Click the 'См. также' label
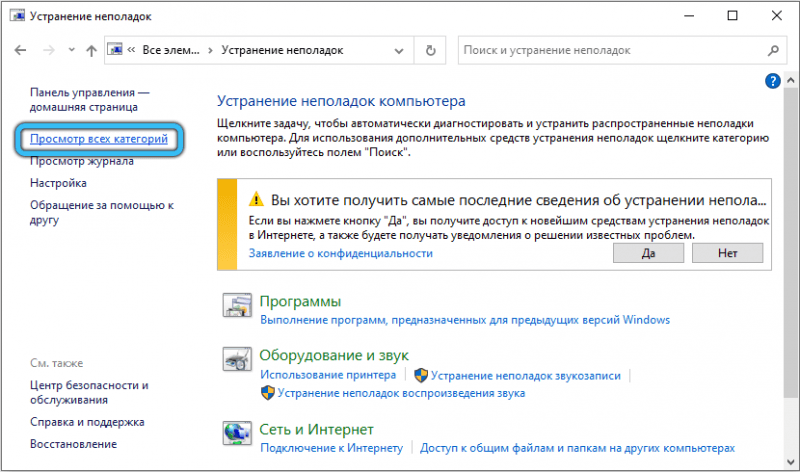 pos(56,363)
